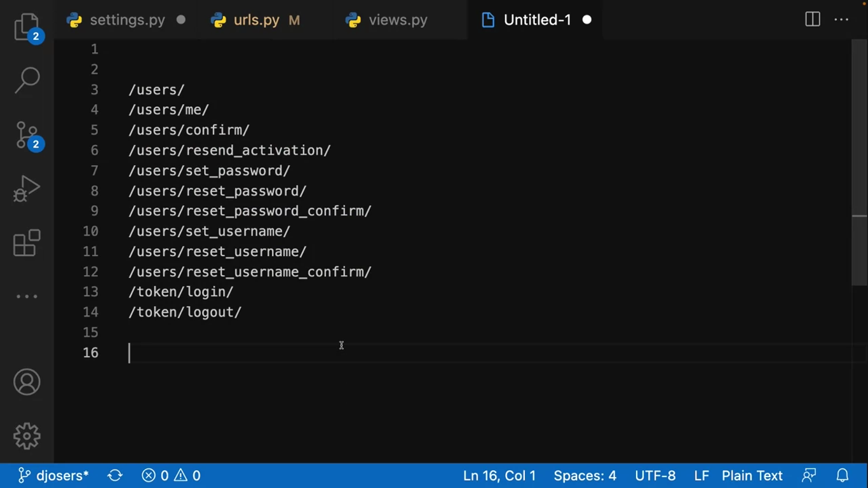Open the Explorer view in activity bar
Viewport: 868px width, 488px height.
(x=27, y=27)
